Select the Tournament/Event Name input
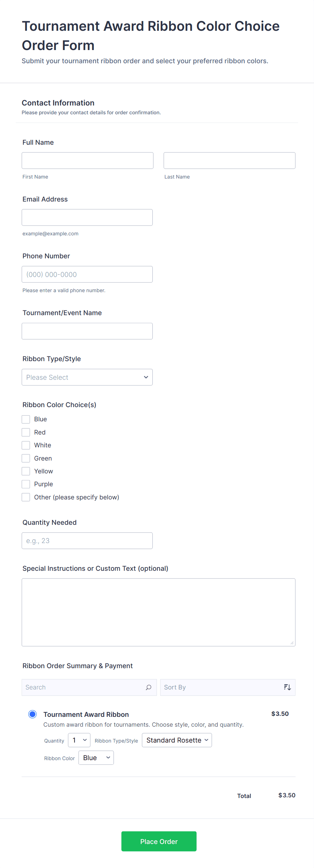The image size is (314, 868). [87, 331]
